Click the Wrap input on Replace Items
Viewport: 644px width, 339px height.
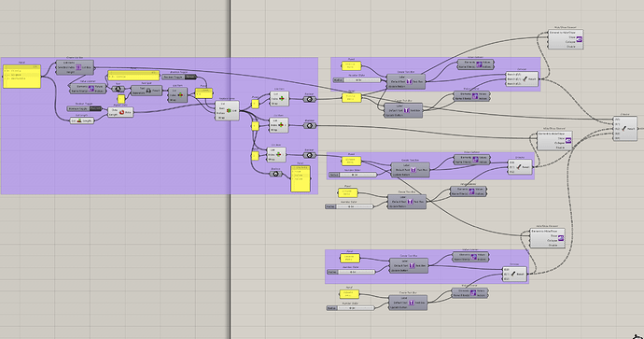click(221, 118)
